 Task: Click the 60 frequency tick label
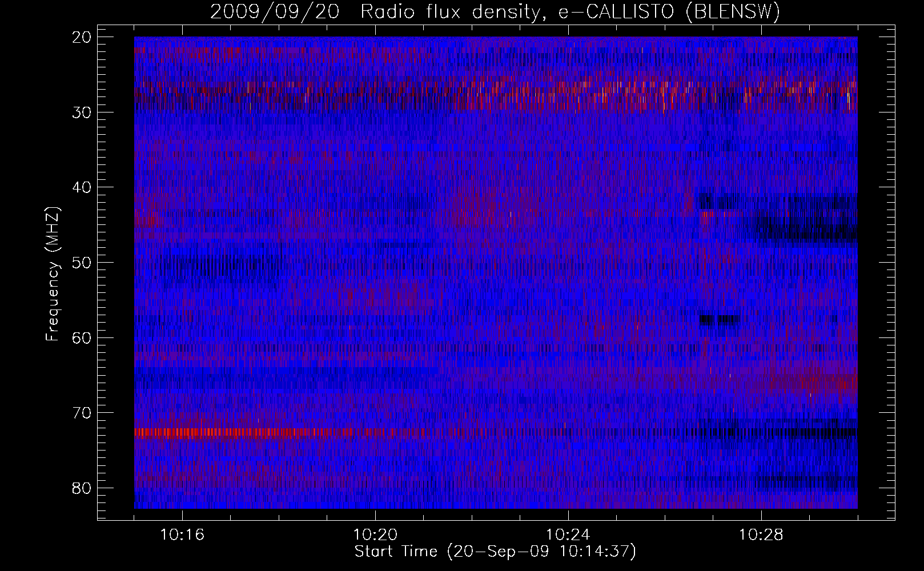click(82, 338)
